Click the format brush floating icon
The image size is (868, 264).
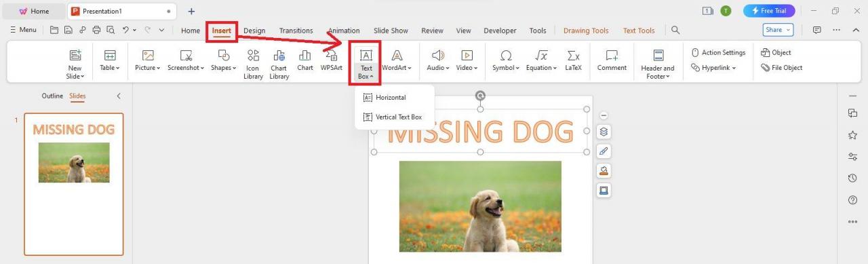pos(604,151)
